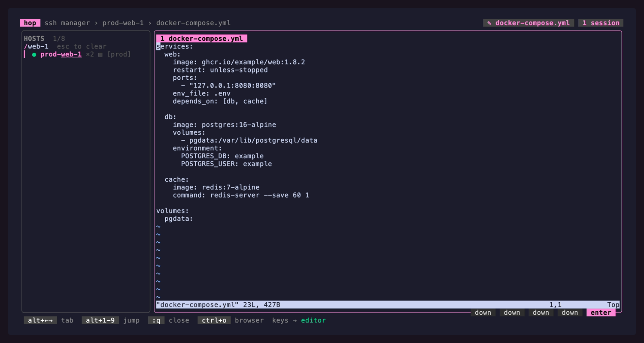This screenshot has width=644, height=343.
Task: Click the POSTGRES_USER: example line
Action: [226, 164]
